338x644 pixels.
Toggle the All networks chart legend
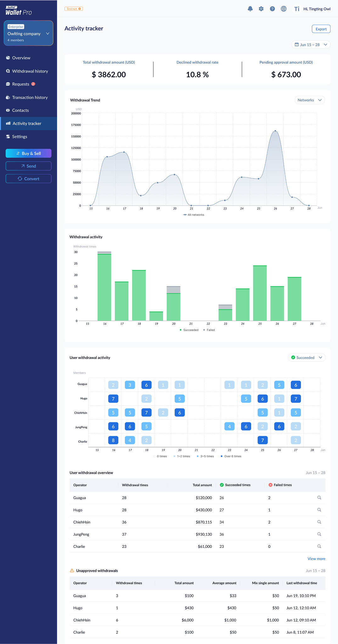click(194, 215)
